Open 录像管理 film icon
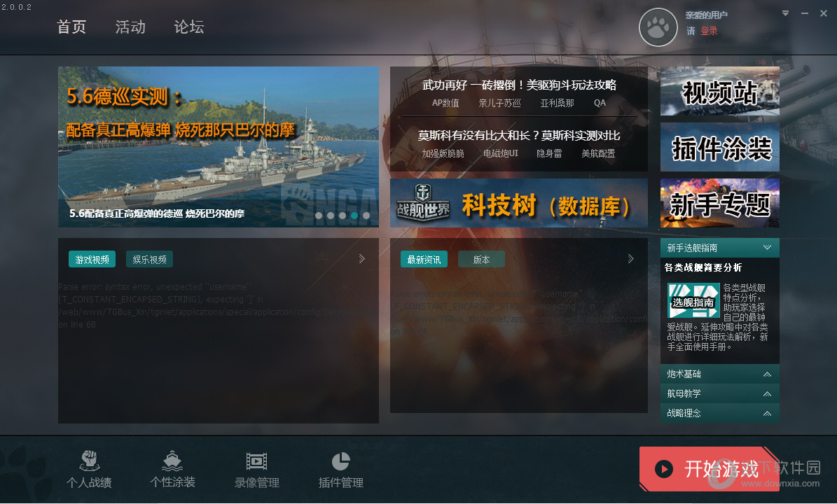 click(257, 461)
